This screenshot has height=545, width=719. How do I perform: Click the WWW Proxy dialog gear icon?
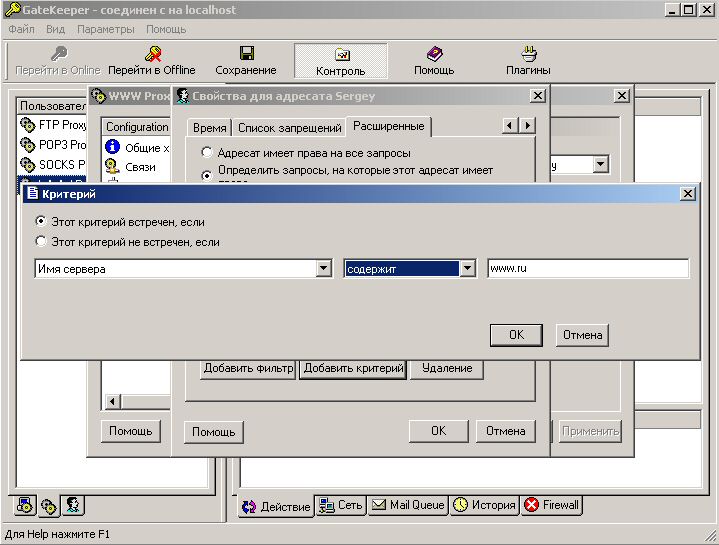[x=98, y=96]
